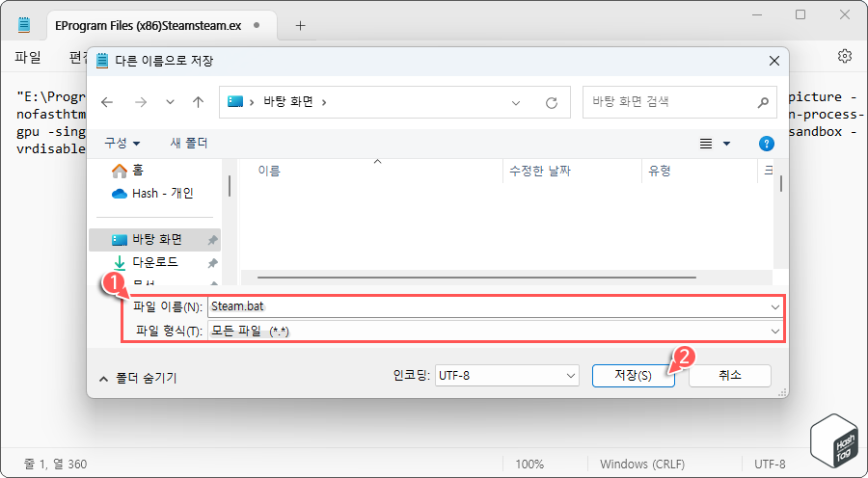Unpin 바탕 화면 via its pin icon
This screenshot has height=478, width=868.
(212, 240)
